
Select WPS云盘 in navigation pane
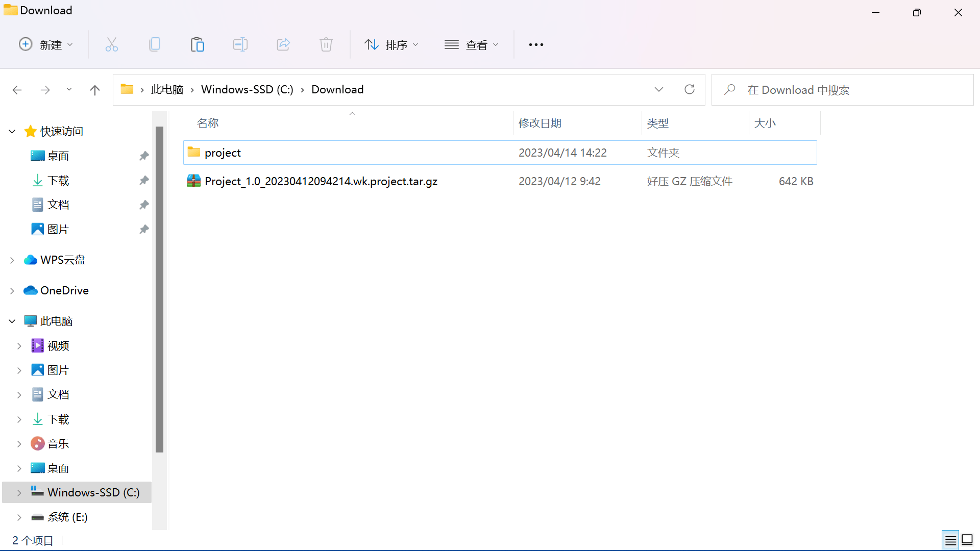(x=63, y=260)
